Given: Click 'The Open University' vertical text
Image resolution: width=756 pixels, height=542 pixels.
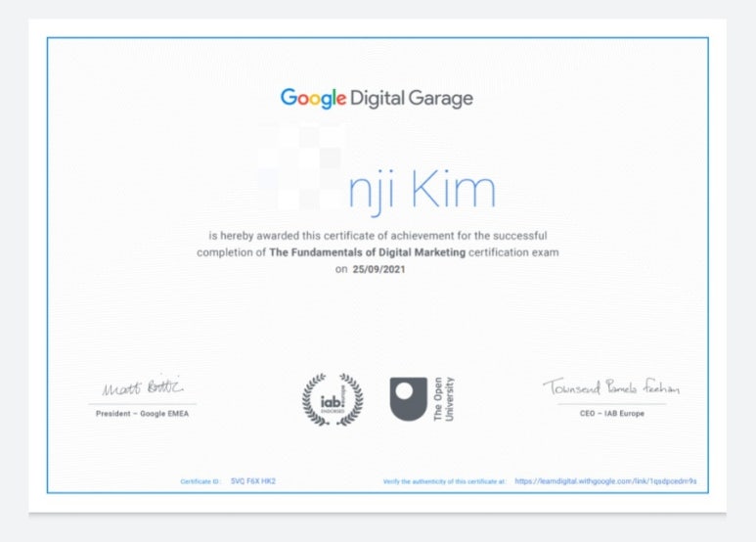Looking at the screenshot, I should click(x=444, y=399).
